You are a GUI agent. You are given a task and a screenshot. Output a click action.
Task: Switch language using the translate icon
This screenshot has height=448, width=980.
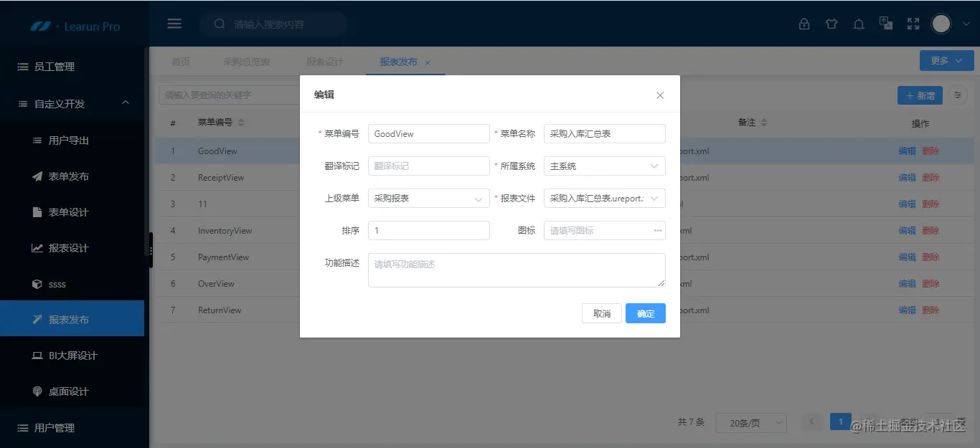(x=886, y=23)
